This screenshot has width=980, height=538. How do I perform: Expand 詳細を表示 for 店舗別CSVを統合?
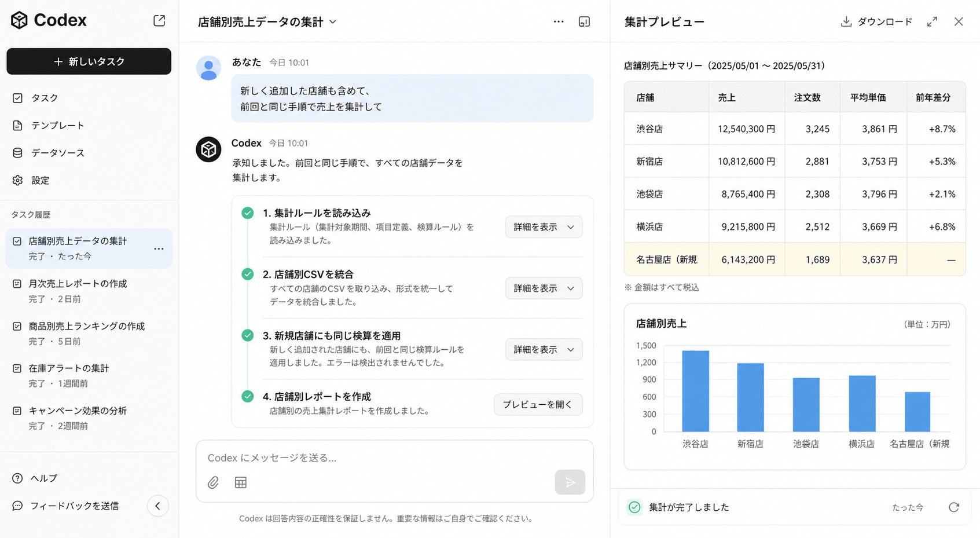tap(544, 288)
